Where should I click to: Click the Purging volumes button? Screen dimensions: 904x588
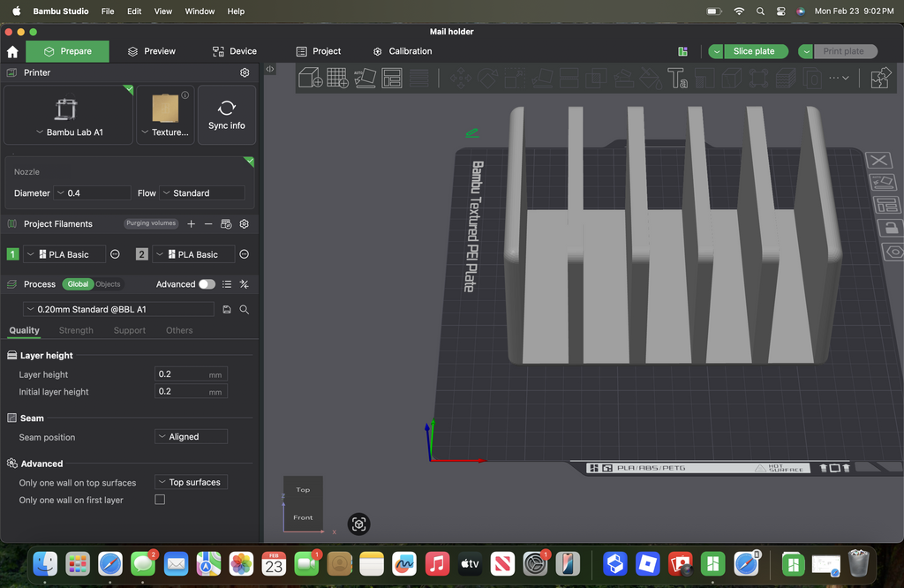(x=151, y=223)
